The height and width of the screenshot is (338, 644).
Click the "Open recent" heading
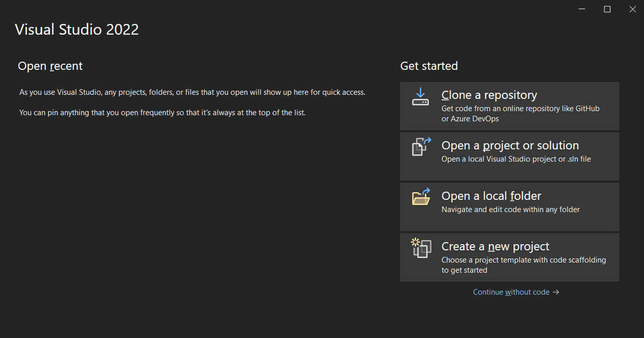(50, 66)
